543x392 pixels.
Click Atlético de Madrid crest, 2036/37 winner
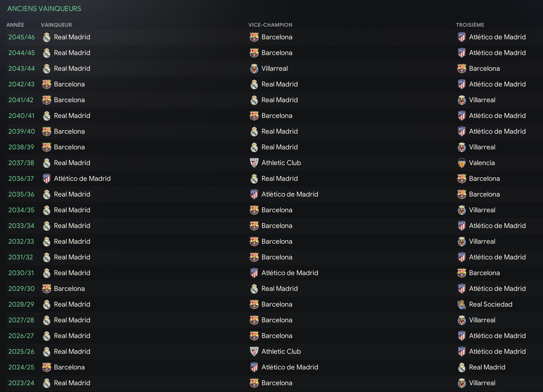coord(47,179)
